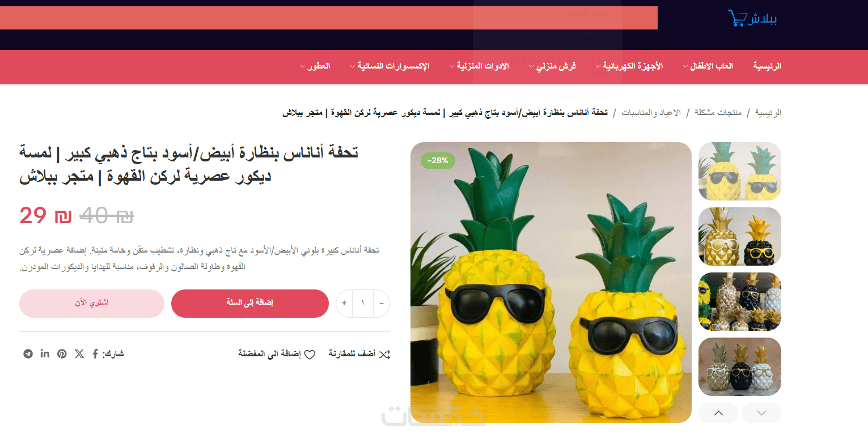Viewport: 868px width, 435px height.
Task: Share product on Pinterest
Action: tap(62, 354)
